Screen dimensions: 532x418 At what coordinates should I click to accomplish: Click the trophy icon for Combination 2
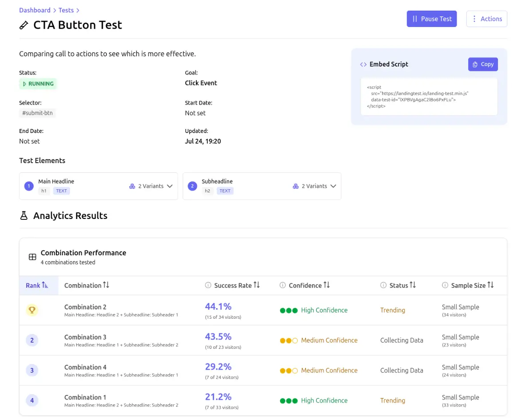click(x=32, y=310)
